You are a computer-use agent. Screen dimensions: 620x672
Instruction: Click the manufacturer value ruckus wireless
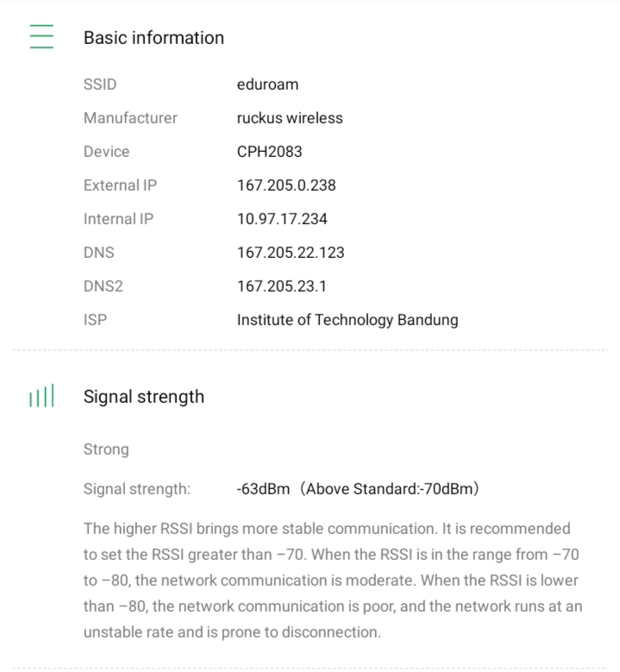[x=290, y=118]
